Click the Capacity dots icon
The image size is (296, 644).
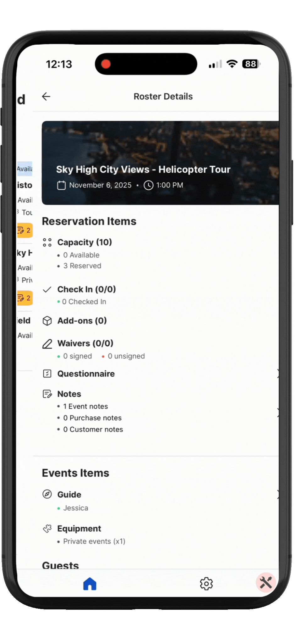(x=47, y=242)
